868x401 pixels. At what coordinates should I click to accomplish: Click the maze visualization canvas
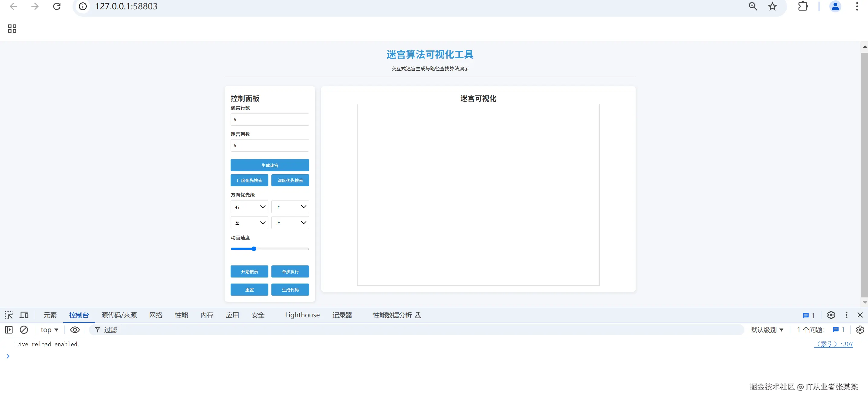point(478,194)
